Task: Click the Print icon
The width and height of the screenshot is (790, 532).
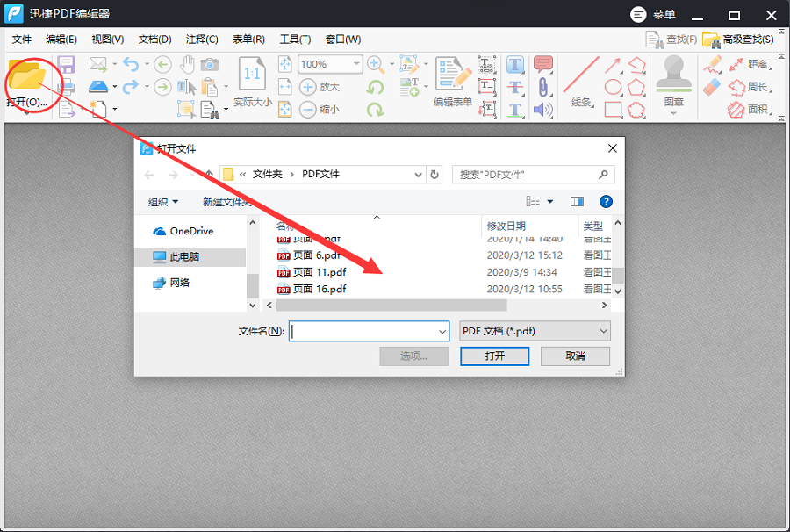Action: [x=66, y=87]
